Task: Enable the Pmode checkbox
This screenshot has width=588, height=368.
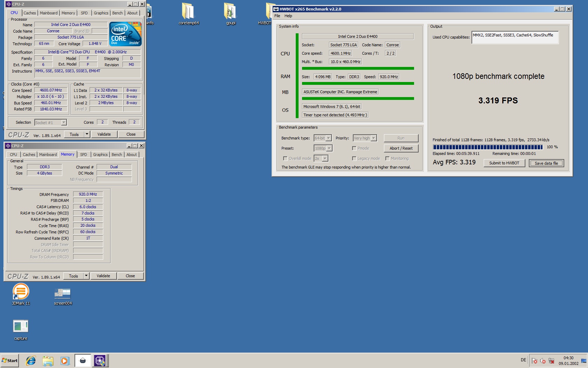Action: [x=354, y=148]
